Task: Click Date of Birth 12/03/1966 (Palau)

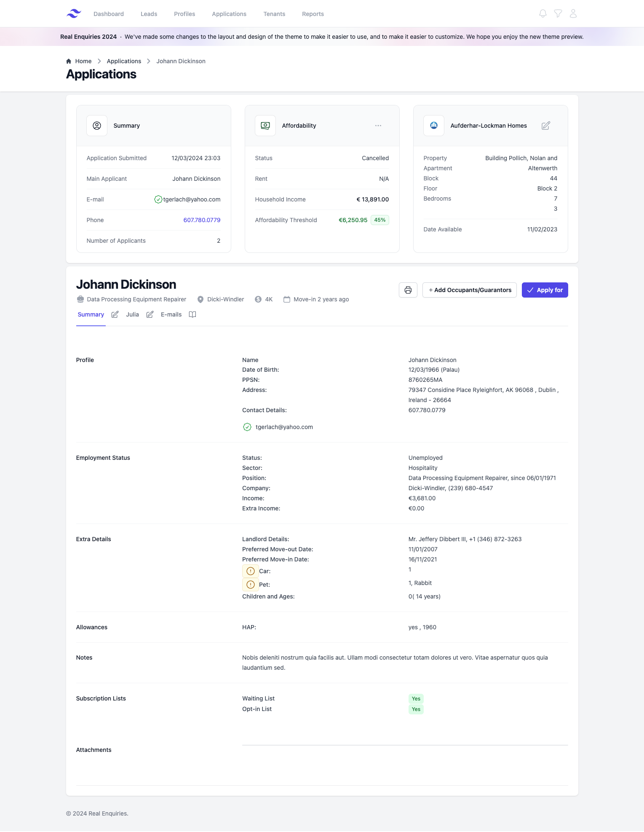Action: point(434,370)
